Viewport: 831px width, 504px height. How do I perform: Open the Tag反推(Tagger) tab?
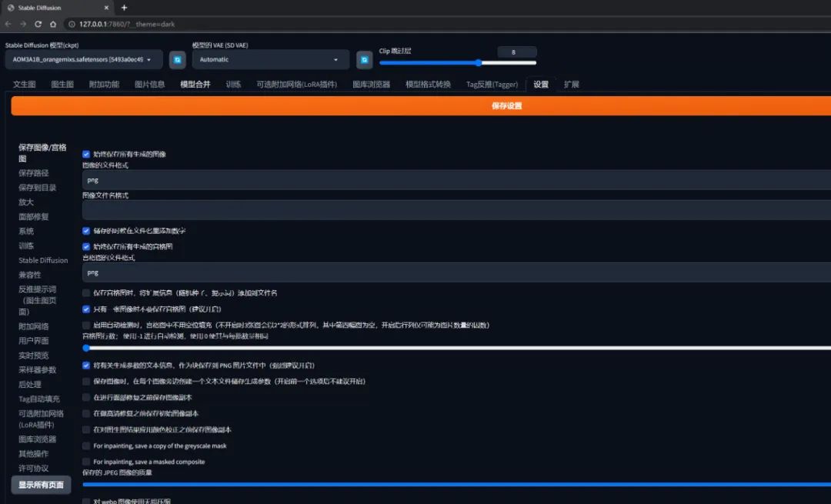[x=492, y=85]
